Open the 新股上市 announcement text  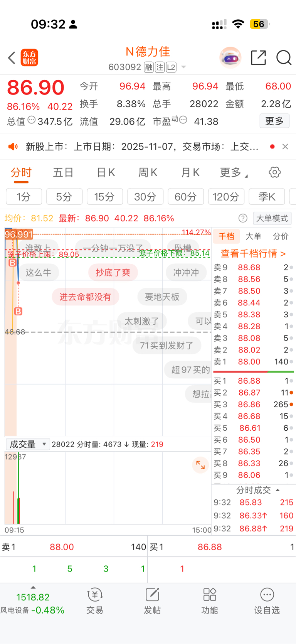(x=142, y=147)
